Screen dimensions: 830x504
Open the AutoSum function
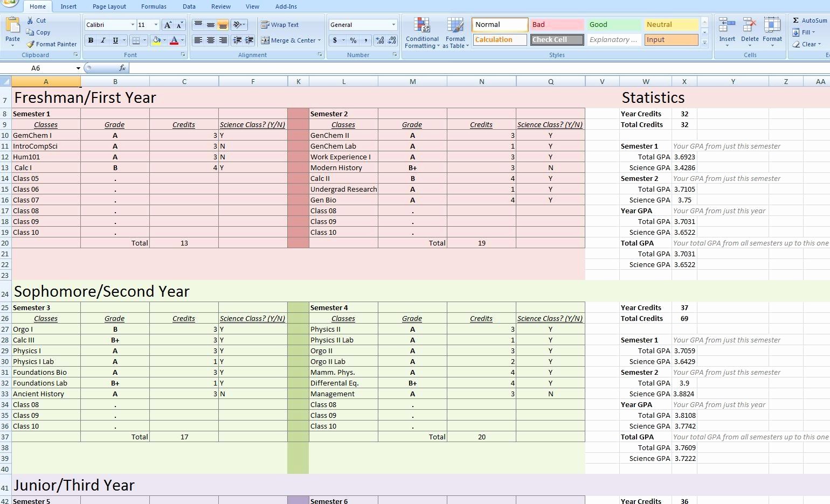(x=810, y=20)
